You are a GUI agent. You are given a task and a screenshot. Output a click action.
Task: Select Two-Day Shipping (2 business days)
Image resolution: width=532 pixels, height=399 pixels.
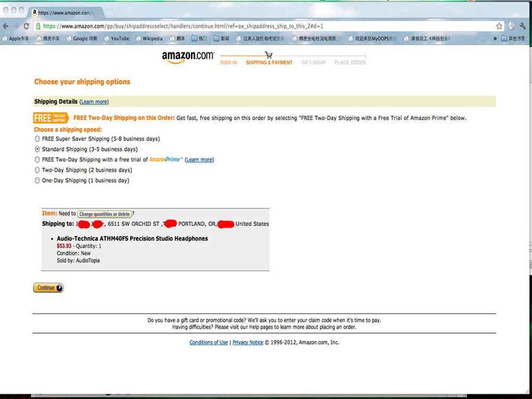coord(37,170)
